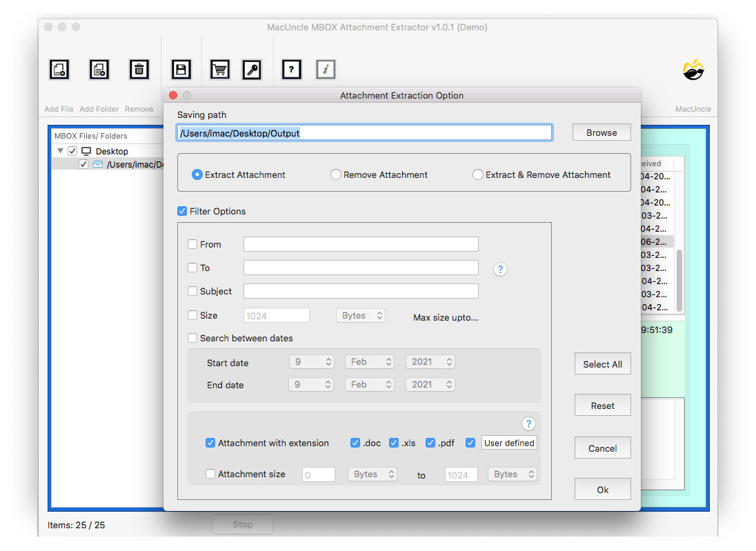
Task: Select the Remove Attachment radio button
Action: tap(336, 174)
